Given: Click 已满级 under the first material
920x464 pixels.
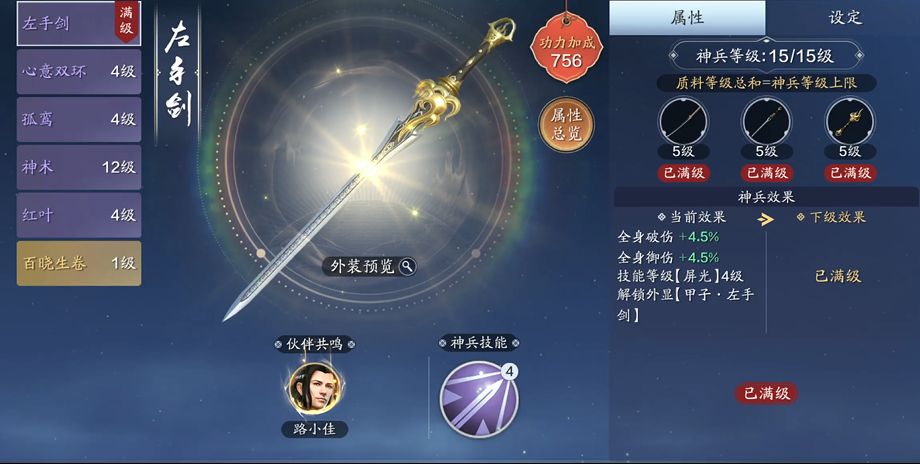Looking at the screenshot, I should pyautogui.click(x=684, y=173).
